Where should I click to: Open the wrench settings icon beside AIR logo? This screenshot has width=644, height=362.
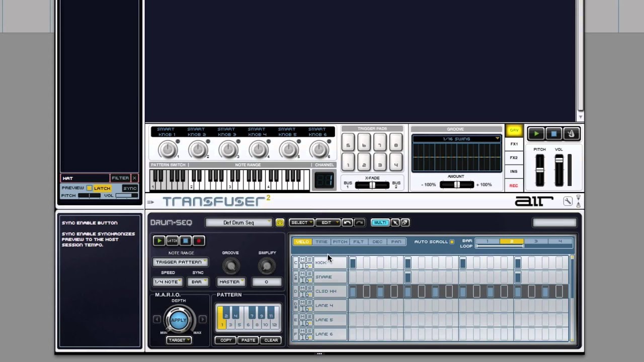click(568, 202)
